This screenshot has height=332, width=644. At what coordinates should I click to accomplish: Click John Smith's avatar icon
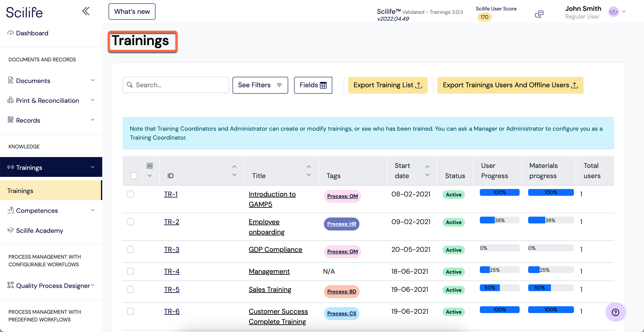(613, 11)
